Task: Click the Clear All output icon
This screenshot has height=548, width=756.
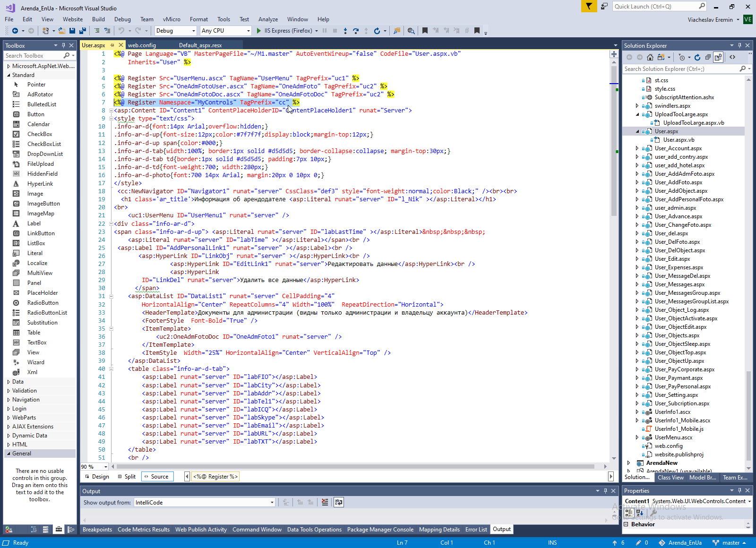Action: (x=325, y=502)
